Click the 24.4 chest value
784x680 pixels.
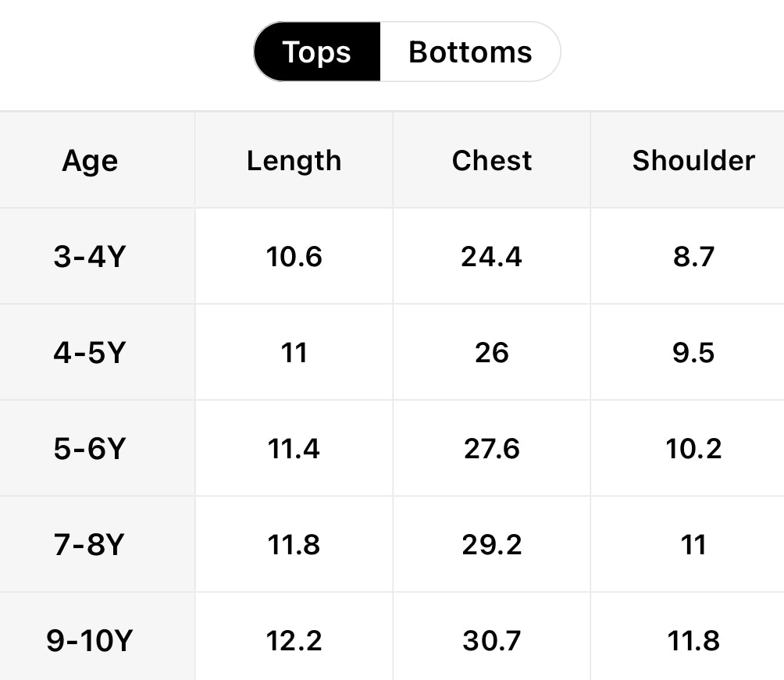click(492, 257)
